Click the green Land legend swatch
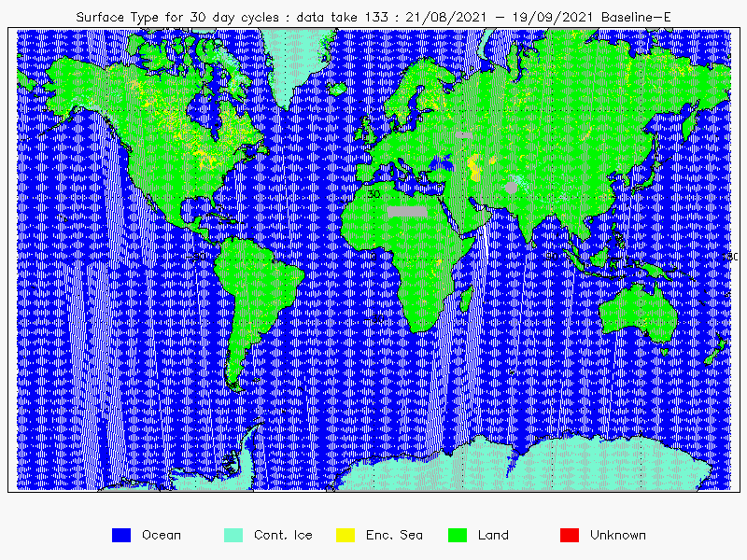 [458, 535]
